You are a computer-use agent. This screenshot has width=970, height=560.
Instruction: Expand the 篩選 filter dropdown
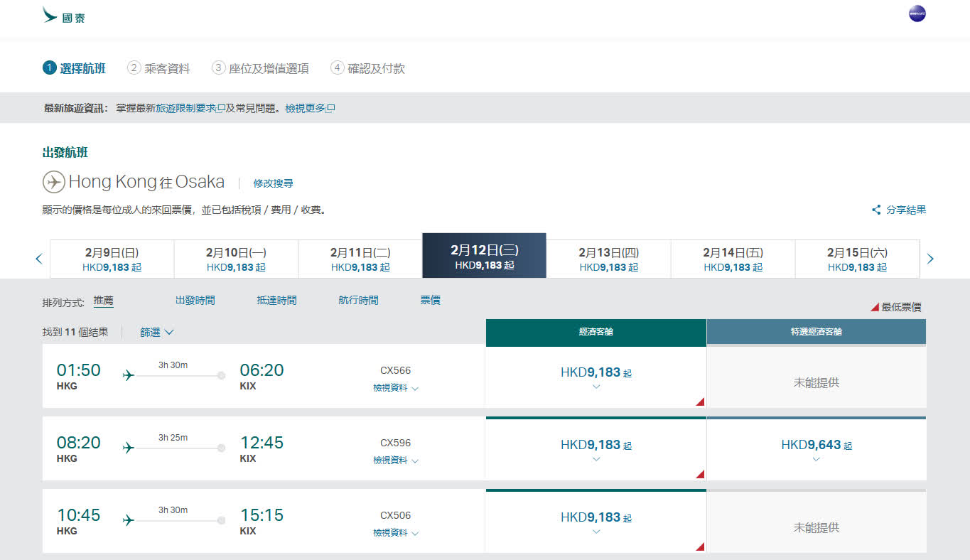[x=156, y=332]
